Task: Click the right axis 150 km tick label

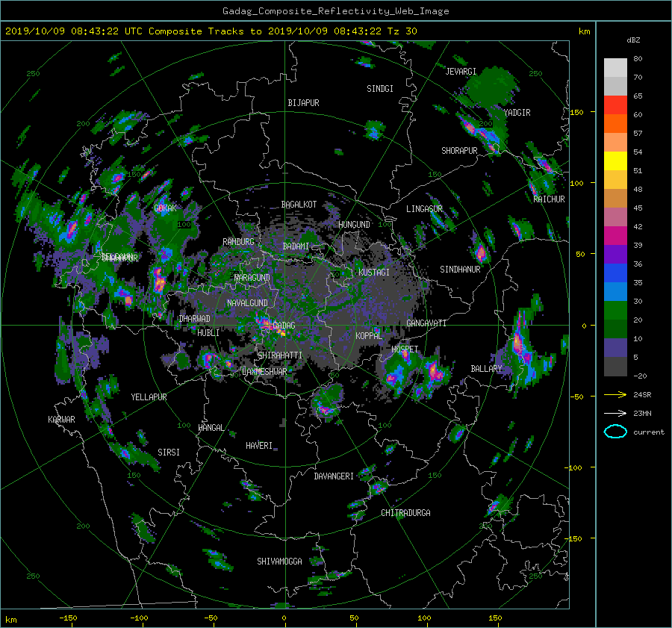Action: [577, 112]
